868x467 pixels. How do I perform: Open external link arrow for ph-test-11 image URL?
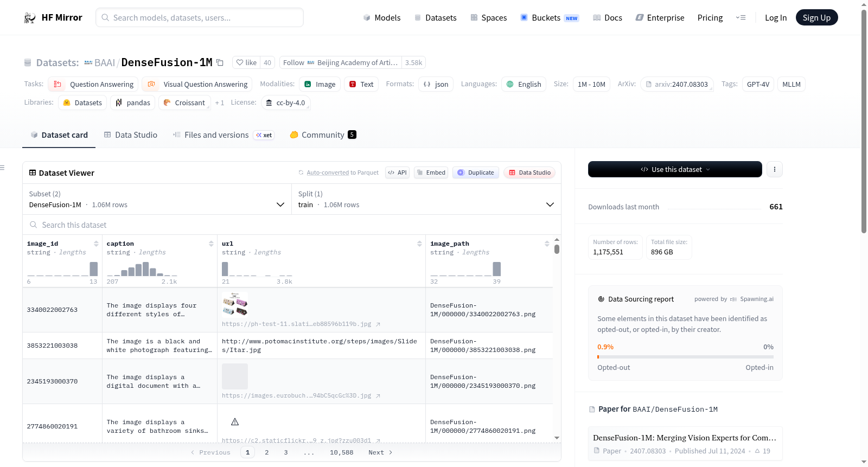[x=378, y=324]
